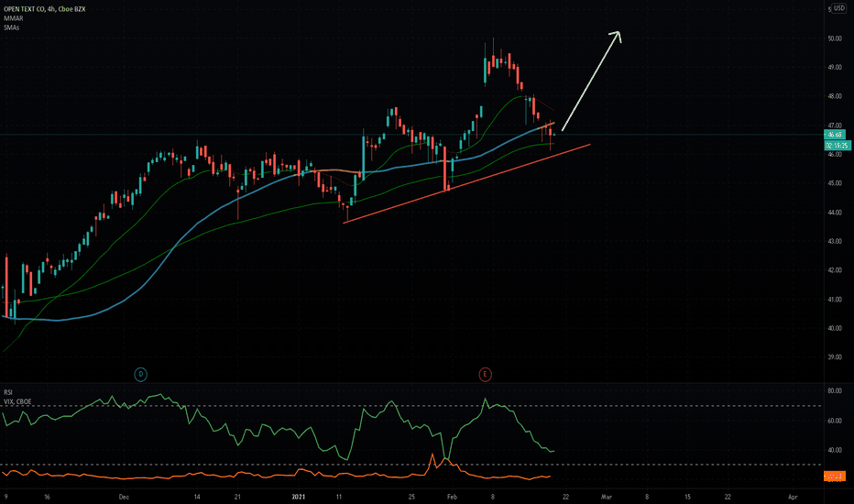Screen dimensions: 854x504
Task: Click the Feb date label
Action: 452,497
